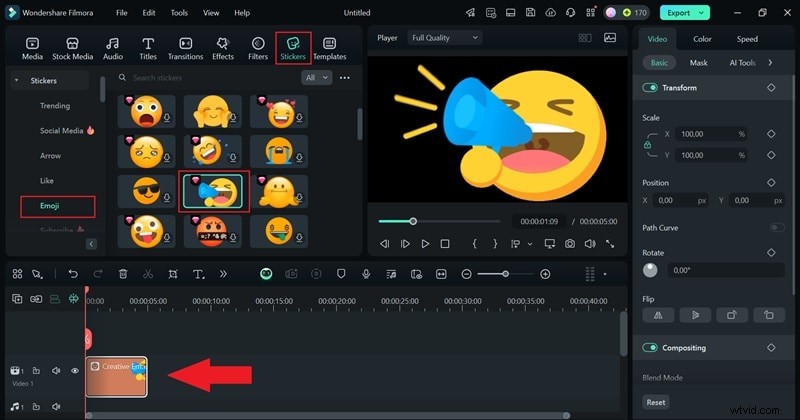Switch to the Color tab

point(702,39)
